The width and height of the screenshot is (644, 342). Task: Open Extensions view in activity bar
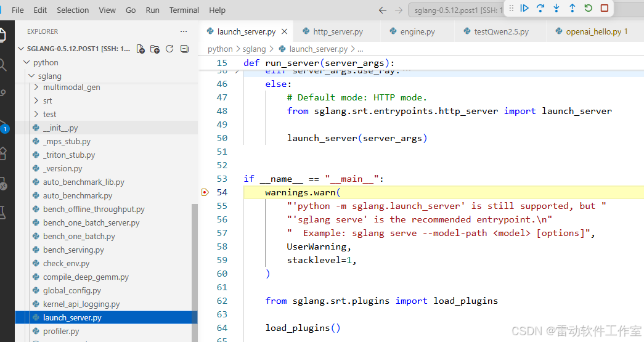[3, 153]
